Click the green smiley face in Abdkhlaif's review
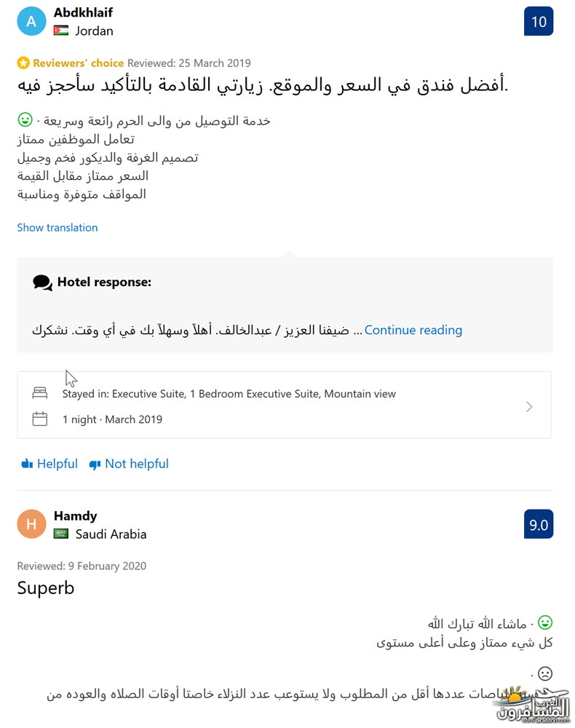Screen dimensions: 575x728 point(25,120)
